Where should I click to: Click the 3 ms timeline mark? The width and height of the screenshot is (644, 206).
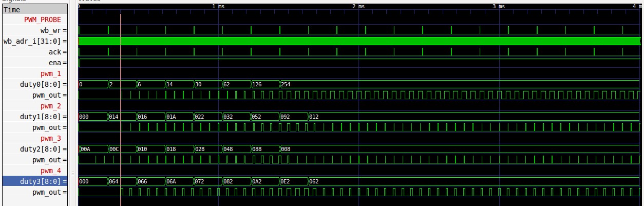(499, 7)
